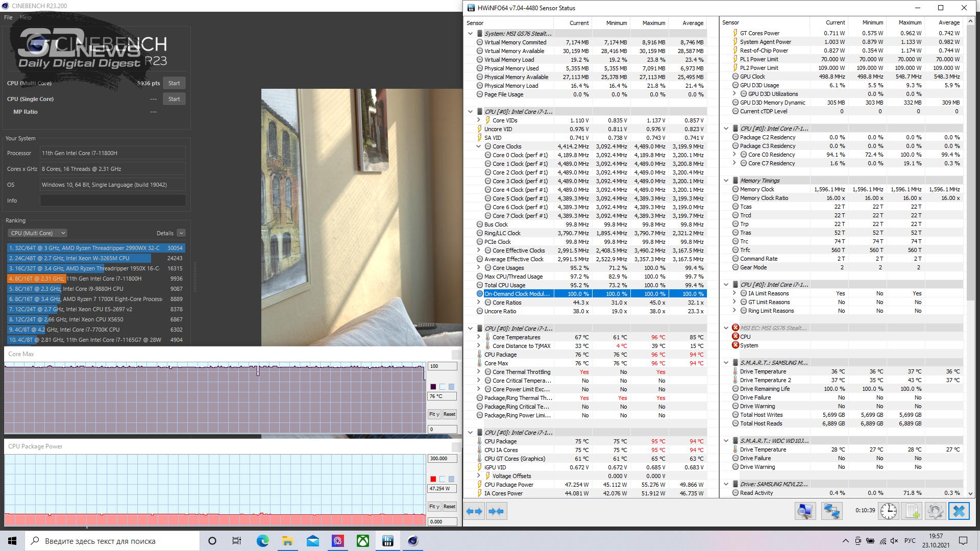
Task: Open the Wi-Fi network tray icon
Action: tap(883, 541)
